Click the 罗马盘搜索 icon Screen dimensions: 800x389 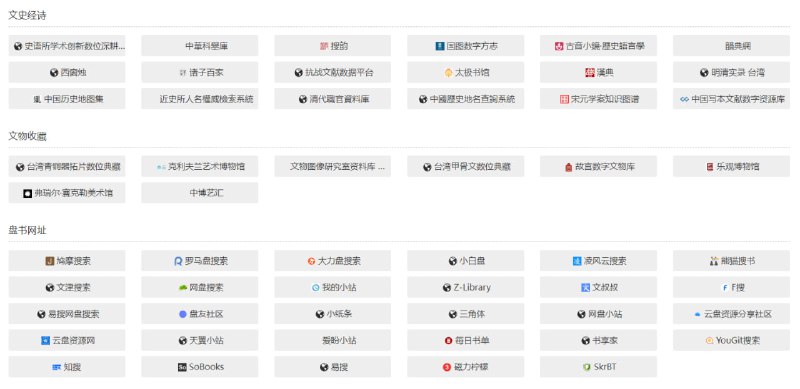point(178,261)
